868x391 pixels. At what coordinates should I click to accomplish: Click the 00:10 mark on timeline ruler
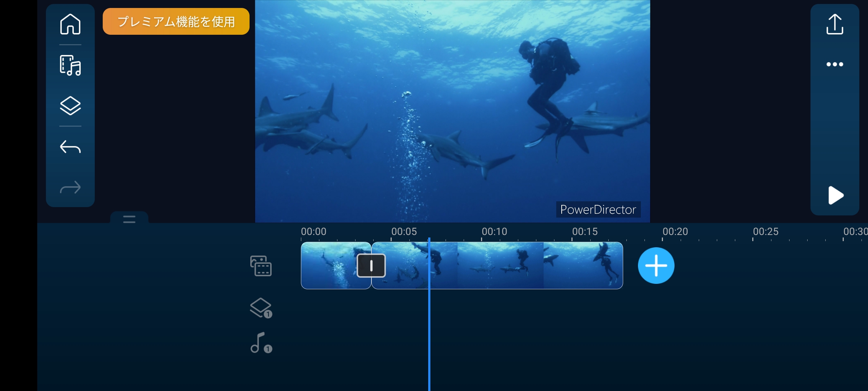[x=494, y=232]
